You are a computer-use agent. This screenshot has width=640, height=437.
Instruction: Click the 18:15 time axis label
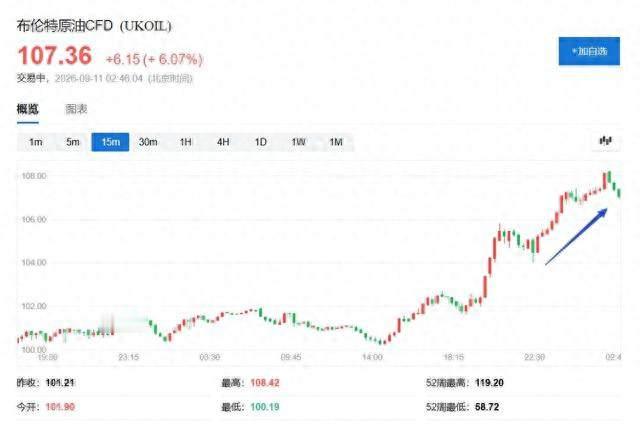click(453, 357)
